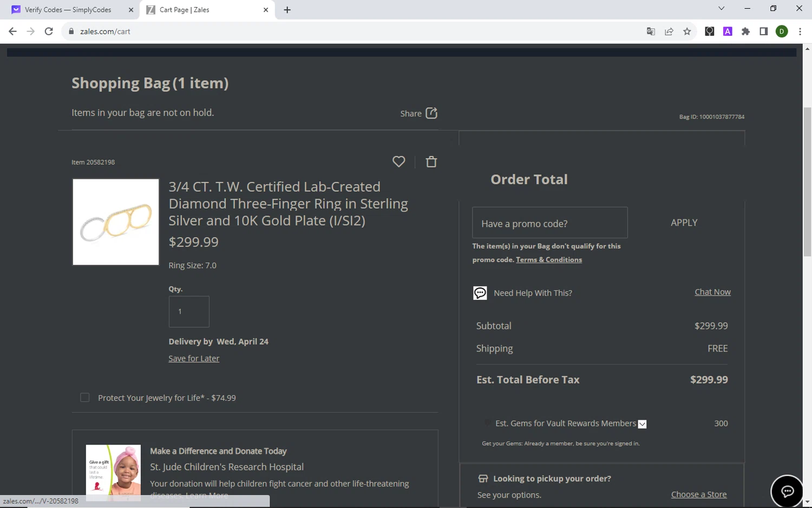812x508 pixels.
Task: Open the ring product title link
Action: [x=288, y=204]
